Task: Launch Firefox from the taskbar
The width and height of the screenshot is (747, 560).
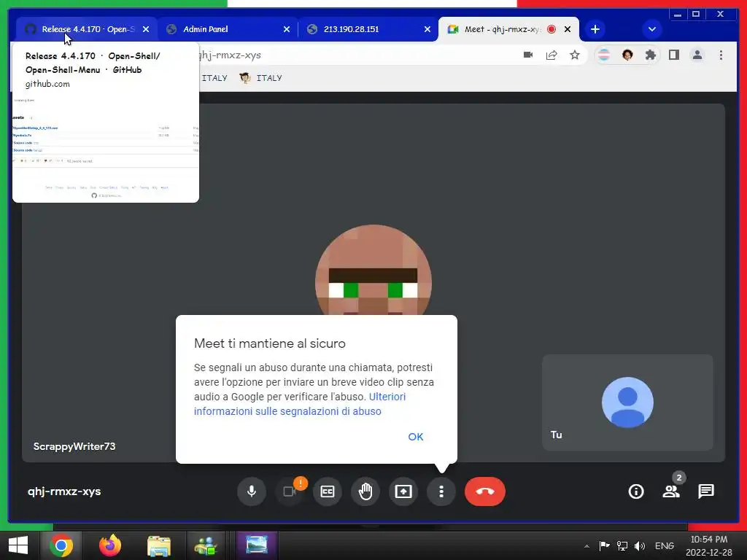Action: 110,545
